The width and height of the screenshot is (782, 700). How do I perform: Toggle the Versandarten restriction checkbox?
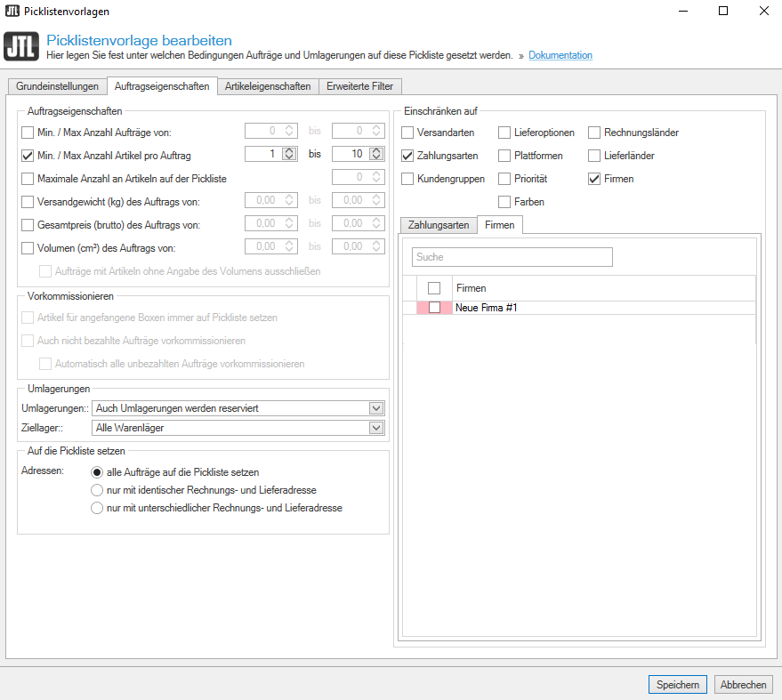408,133
